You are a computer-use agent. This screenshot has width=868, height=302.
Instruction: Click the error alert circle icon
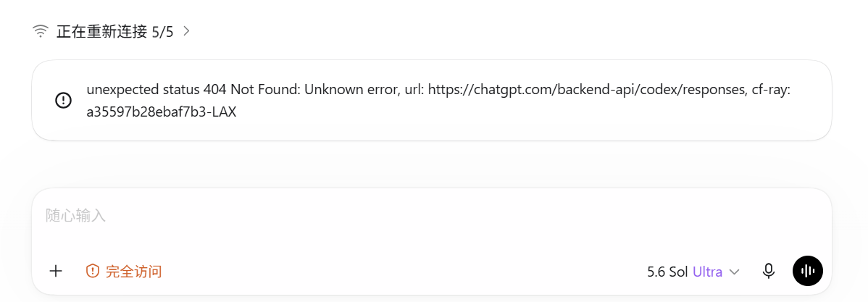(x=64, y=100)
